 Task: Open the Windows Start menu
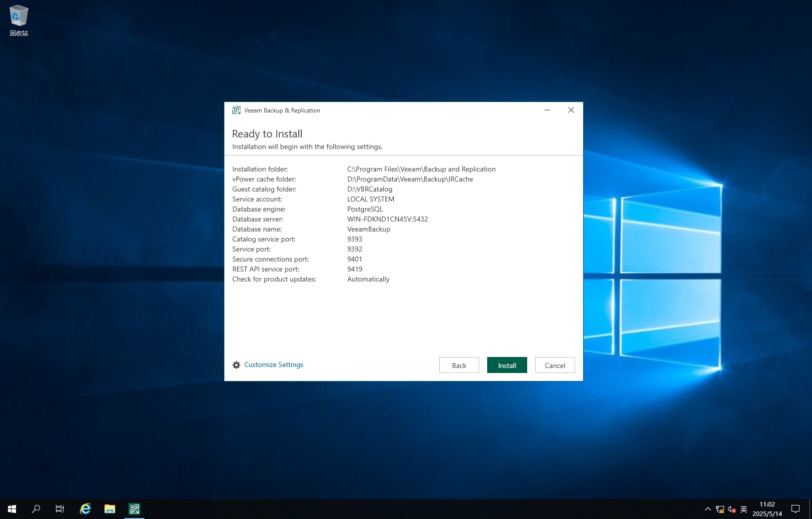pos(12,509)
